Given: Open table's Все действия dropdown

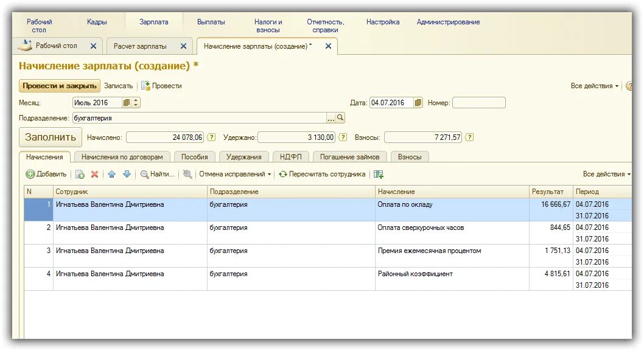Looking at the screenshot, I should coord(606,174).
